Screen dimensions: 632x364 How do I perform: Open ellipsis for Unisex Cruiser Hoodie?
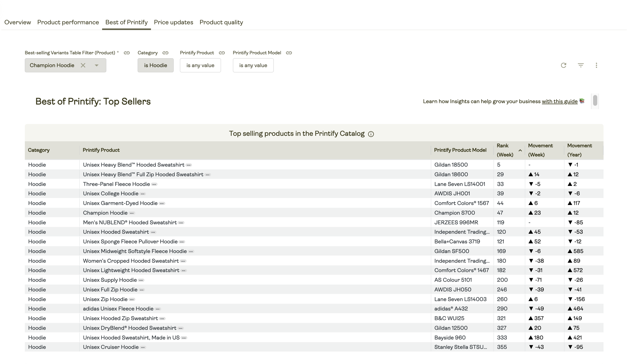click(x=143, y=347)
